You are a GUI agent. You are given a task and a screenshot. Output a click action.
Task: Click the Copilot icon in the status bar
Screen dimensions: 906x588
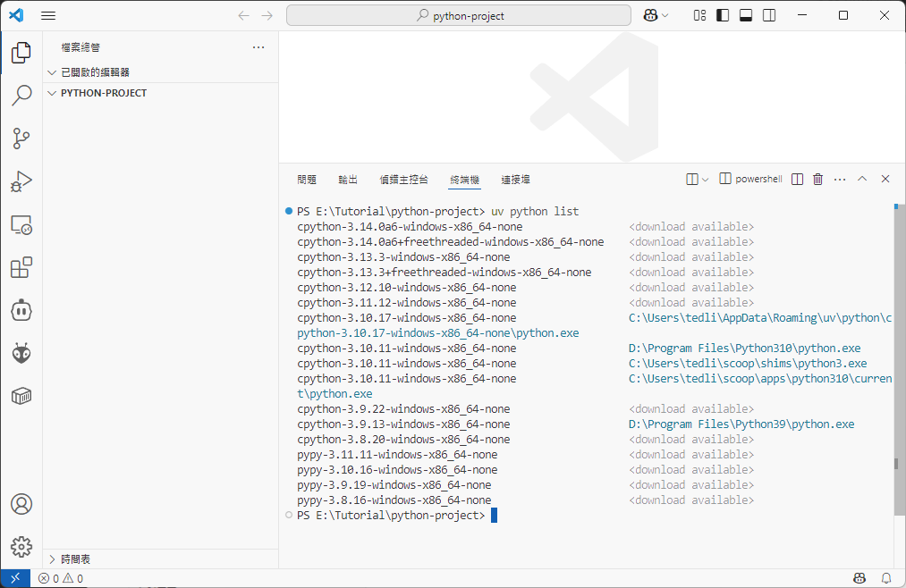point(859,578)
